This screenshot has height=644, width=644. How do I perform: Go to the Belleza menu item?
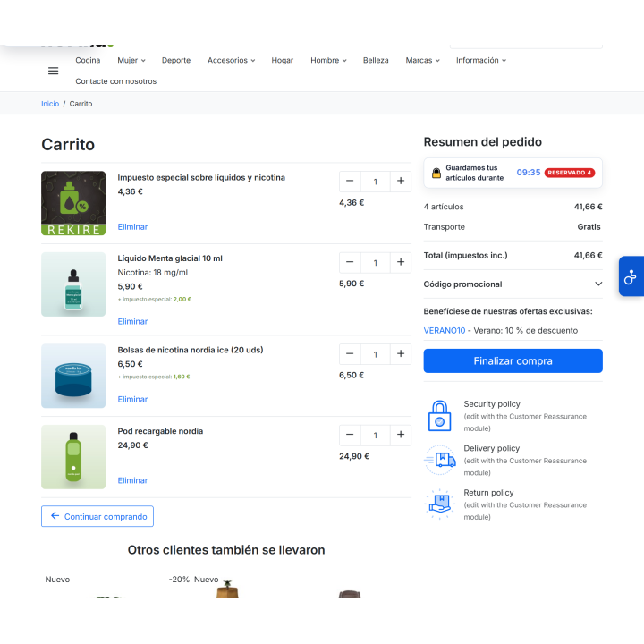[376, 61]
